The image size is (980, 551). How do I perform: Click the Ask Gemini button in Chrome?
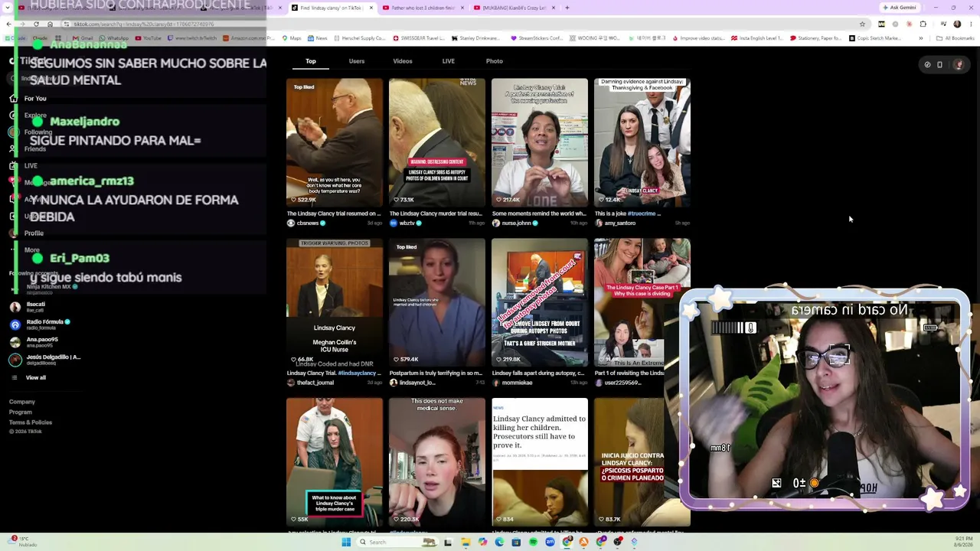[899, 8]
